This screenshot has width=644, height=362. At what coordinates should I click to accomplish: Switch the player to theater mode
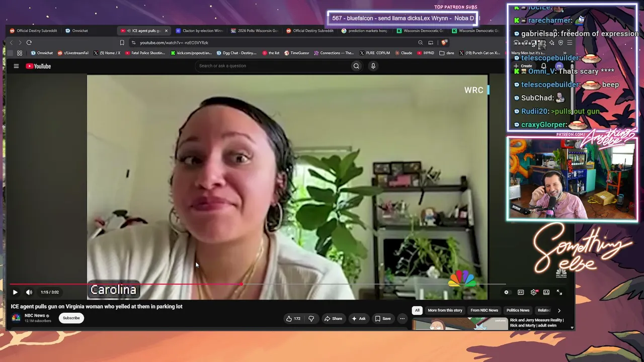(546, 292)
